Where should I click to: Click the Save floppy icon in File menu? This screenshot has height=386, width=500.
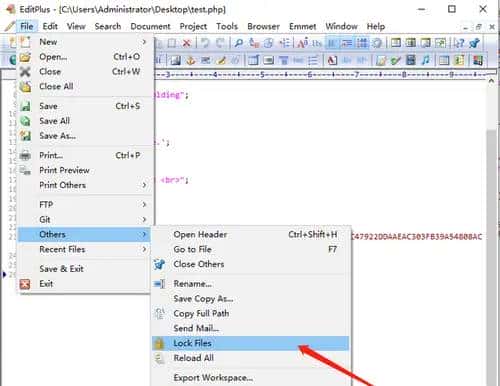point(25,106)
